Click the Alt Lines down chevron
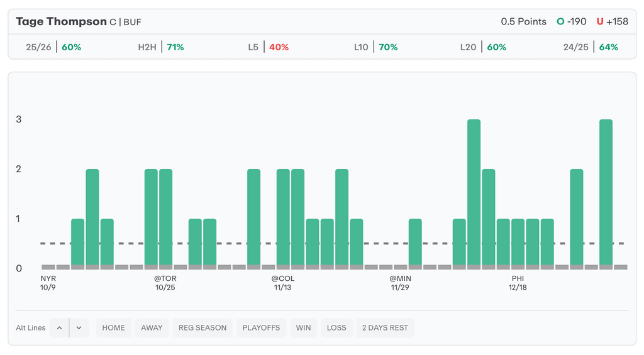 (x=79, y=328)
